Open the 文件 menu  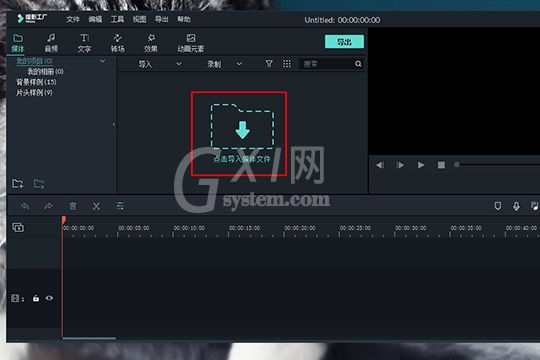pyautogui.click(x=73, y=19)
